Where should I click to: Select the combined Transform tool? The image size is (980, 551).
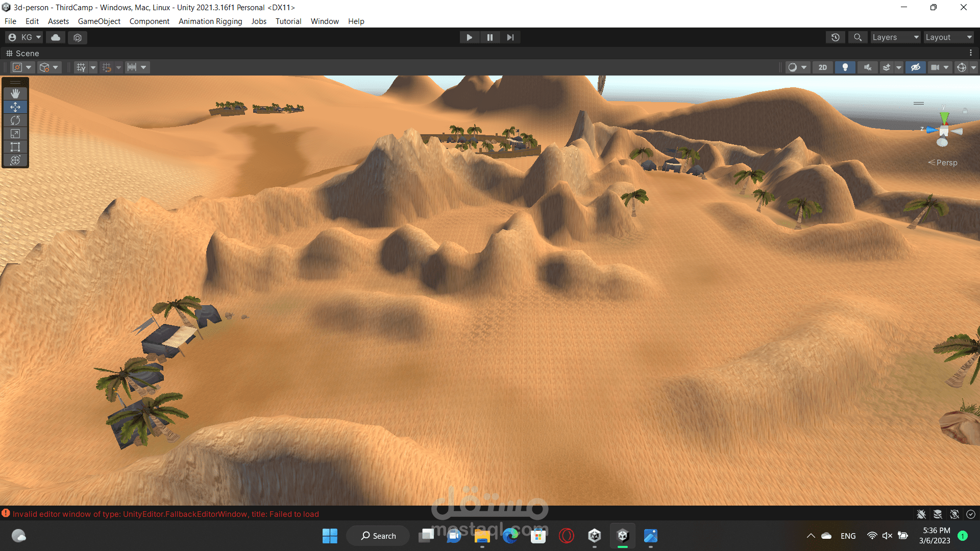coord(15,160)
